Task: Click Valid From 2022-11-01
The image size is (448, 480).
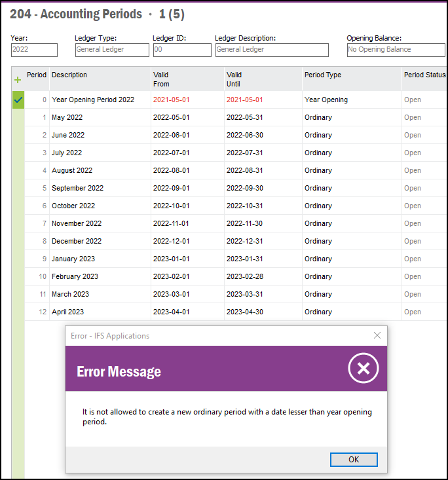Action: [171, 223]
